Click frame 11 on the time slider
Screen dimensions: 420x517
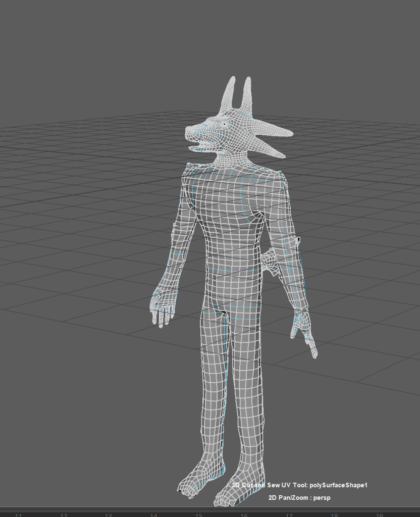(x=19, y=514)
